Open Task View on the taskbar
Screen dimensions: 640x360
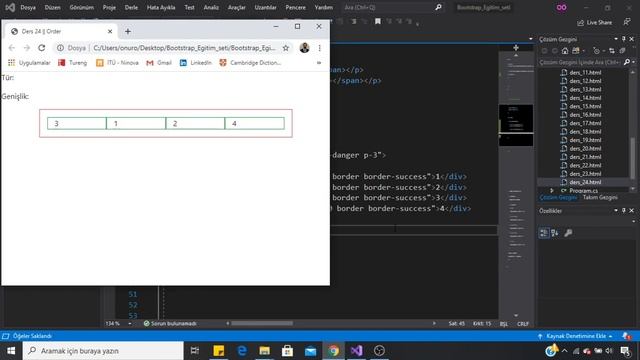195,351
